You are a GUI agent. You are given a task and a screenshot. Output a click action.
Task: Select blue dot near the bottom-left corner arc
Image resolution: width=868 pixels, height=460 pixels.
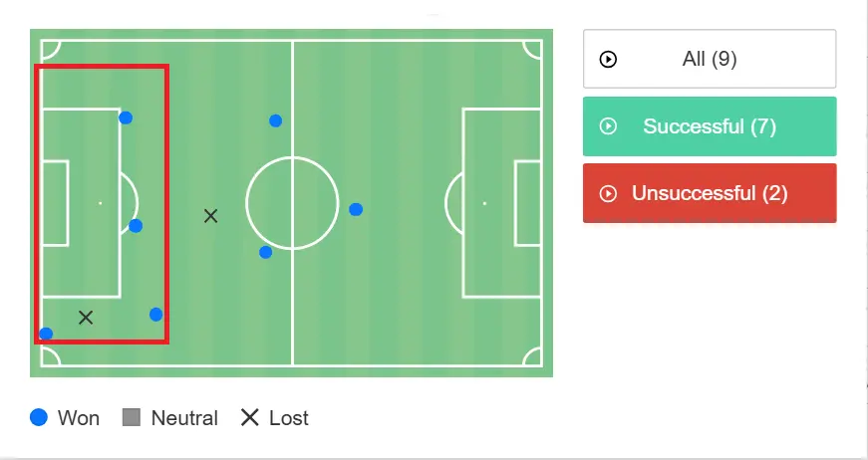coord(46,334)
